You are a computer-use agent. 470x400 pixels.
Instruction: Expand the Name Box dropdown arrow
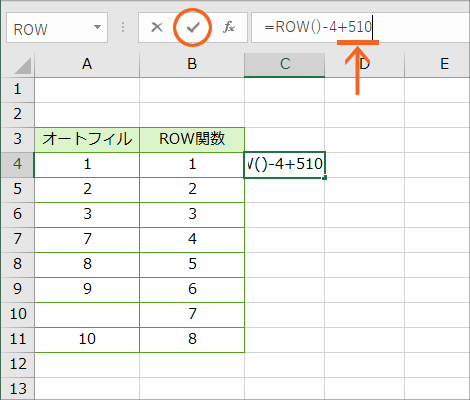pyautogui.click(x=97, y=27)
